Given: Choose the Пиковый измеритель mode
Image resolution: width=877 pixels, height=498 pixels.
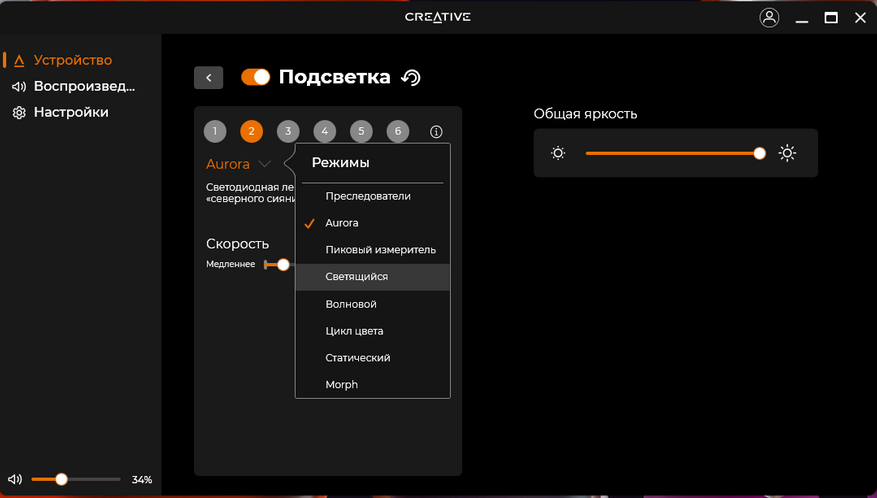Looking at the screenshot, I should pos(373,250).
